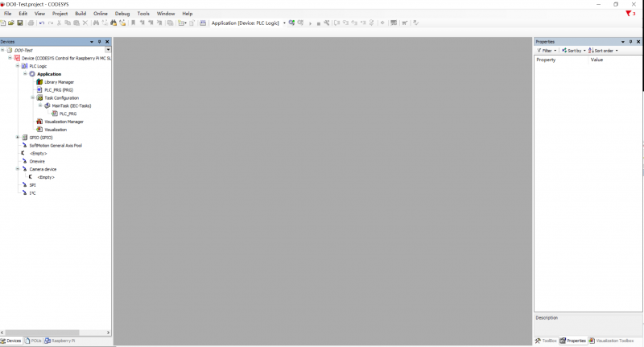Select PLC_PRG (PRG) in the device tree
This screenshot has width=644, height=347.
58,90
